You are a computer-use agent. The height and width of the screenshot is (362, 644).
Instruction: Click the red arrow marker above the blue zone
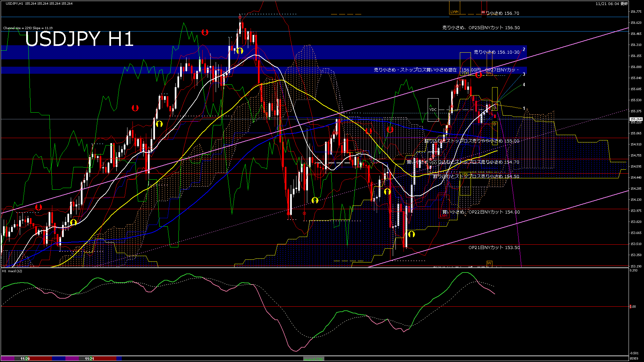[x=205, y=32]
